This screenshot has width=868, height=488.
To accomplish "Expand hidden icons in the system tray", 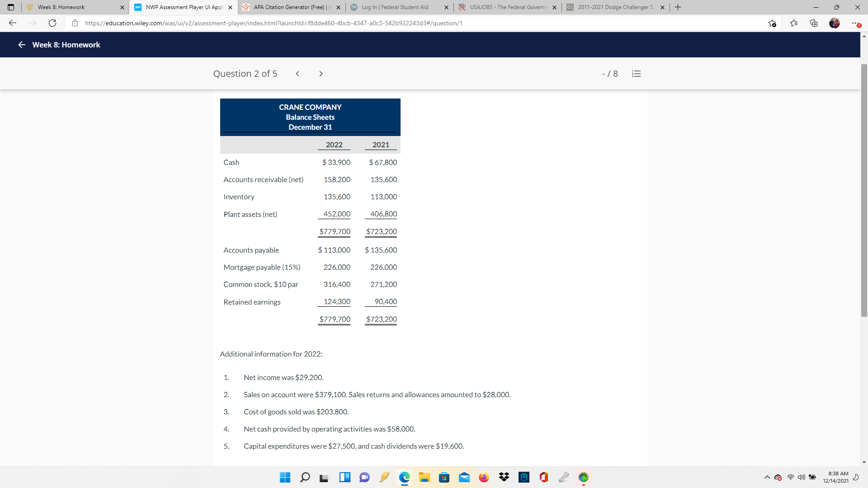I will click(x=767, y=477).
